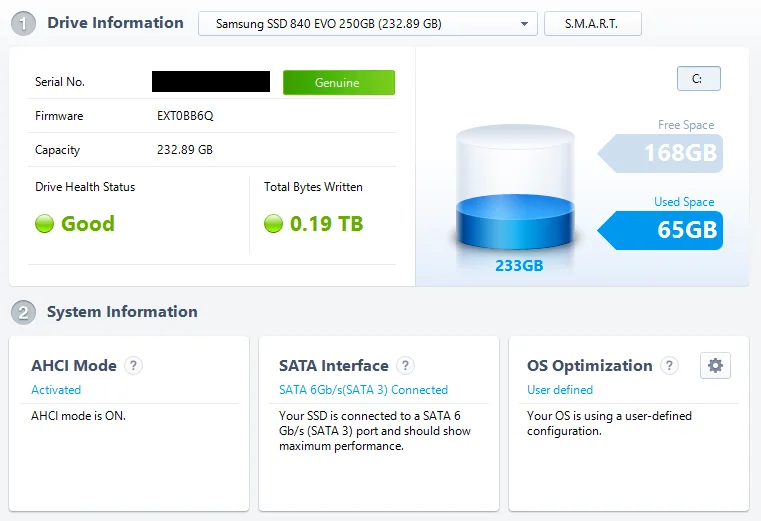The image size is (761, 521).
Task: Select the C: drive button
Action: pos(698,79)
